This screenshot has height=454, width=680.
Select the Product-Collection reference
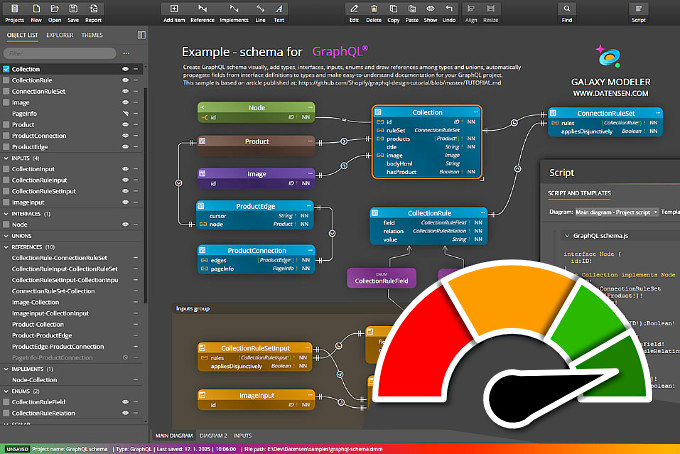click(x=38, y=324)
